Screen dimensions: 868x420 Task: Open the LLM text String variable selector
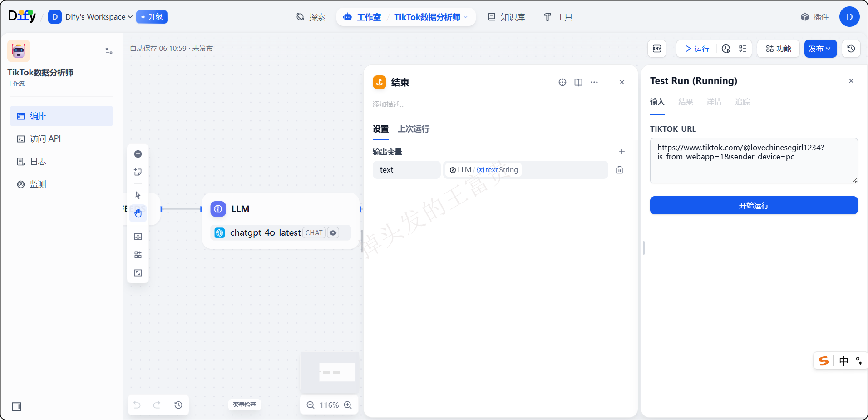point(526,170)
